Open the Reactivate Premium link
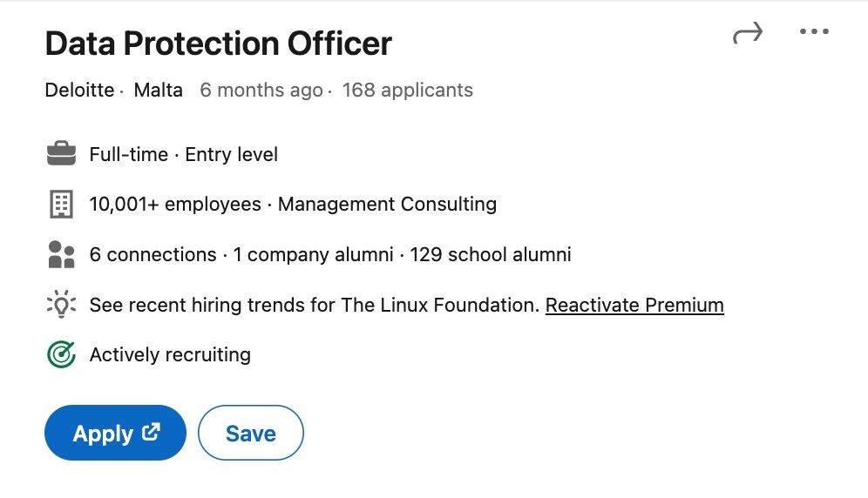The image size is (868, 498). [634, 306]
